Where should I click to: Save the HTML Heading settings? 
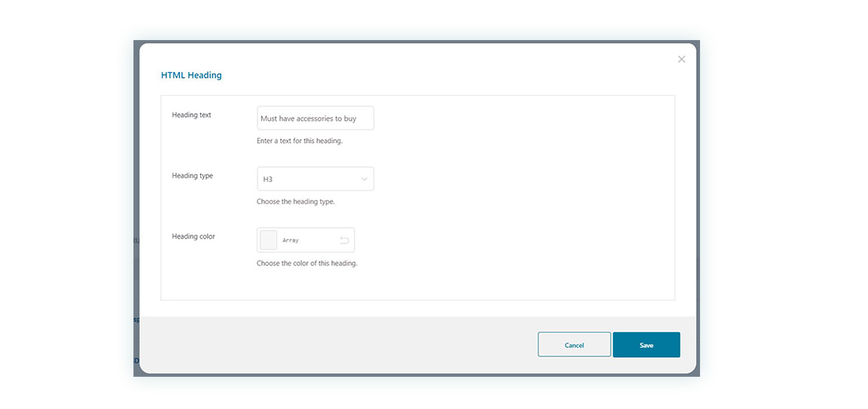(x=647, y=345)
